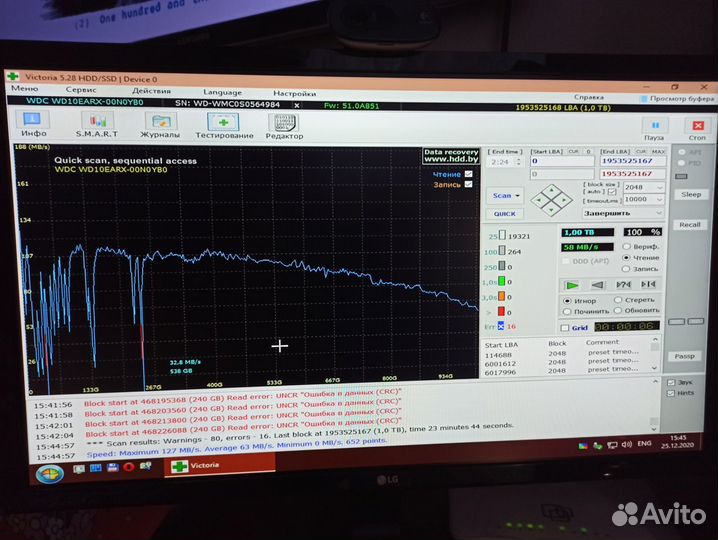Click the volume speaker tray icon

[x=627, y=444]
